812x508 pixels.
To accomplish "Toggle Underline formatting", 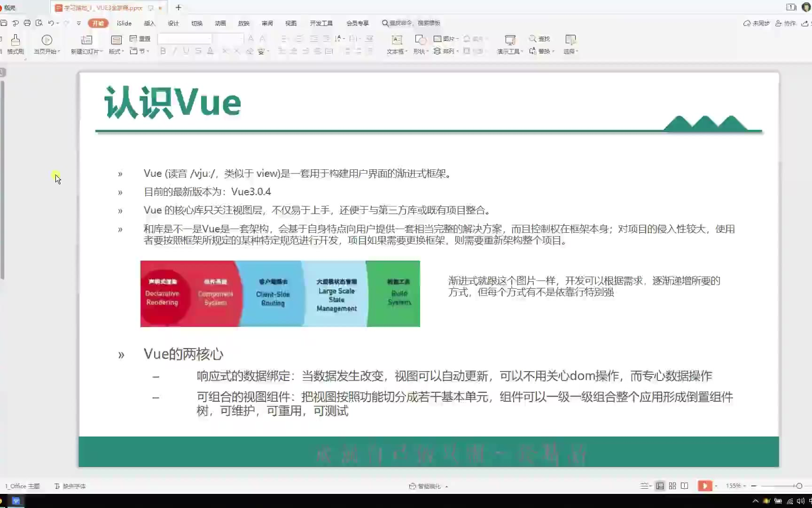I will point(187,51).
